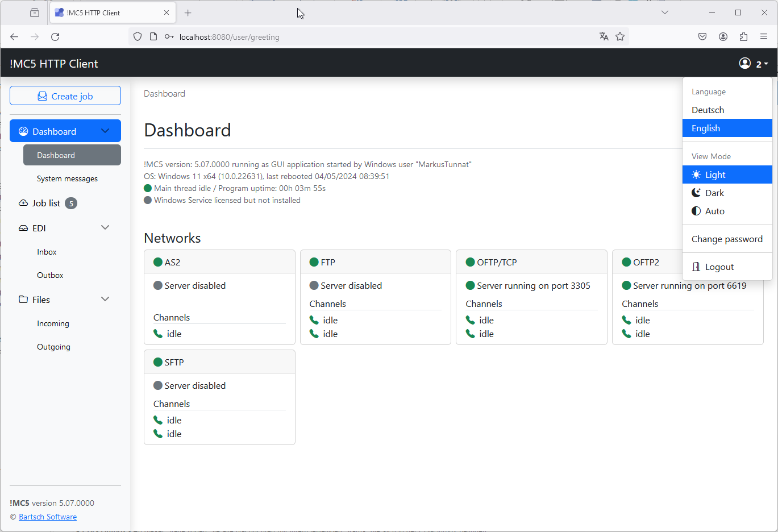
Task: Click "Server running on port 6619" text
Action: [690, 285]
